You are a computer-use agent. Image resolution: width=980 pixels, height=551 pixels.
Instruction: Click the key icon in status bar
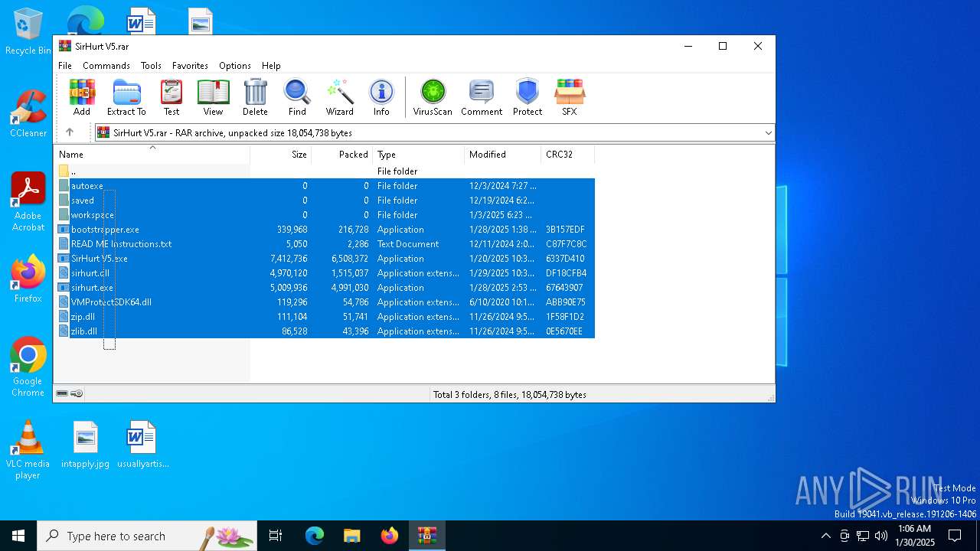tap(77, 393)
